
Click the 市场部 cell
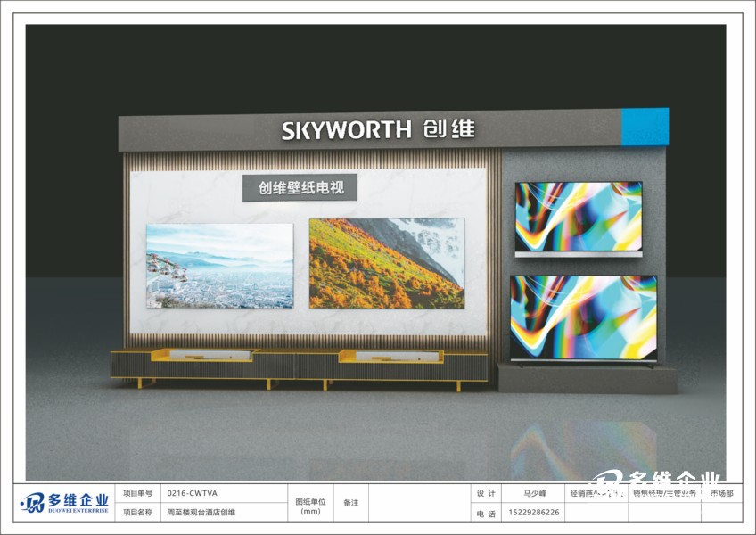[722, 493]
